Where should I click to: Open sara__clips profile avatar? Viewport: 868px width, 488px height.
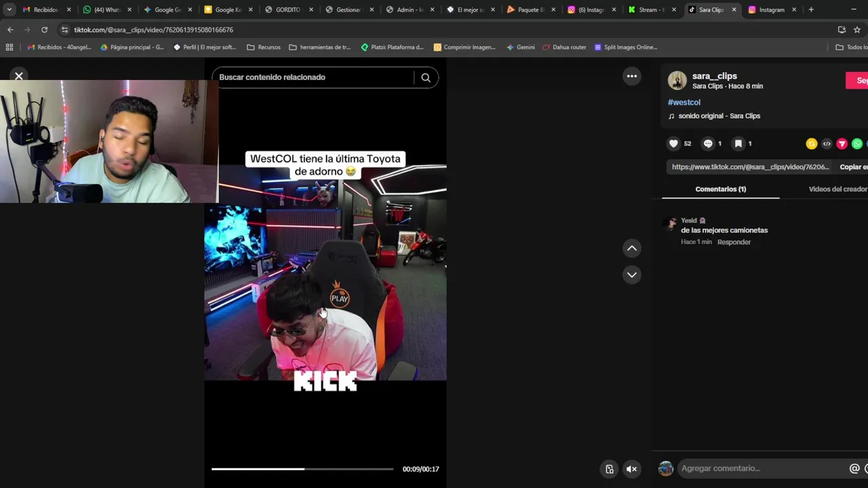677,81
